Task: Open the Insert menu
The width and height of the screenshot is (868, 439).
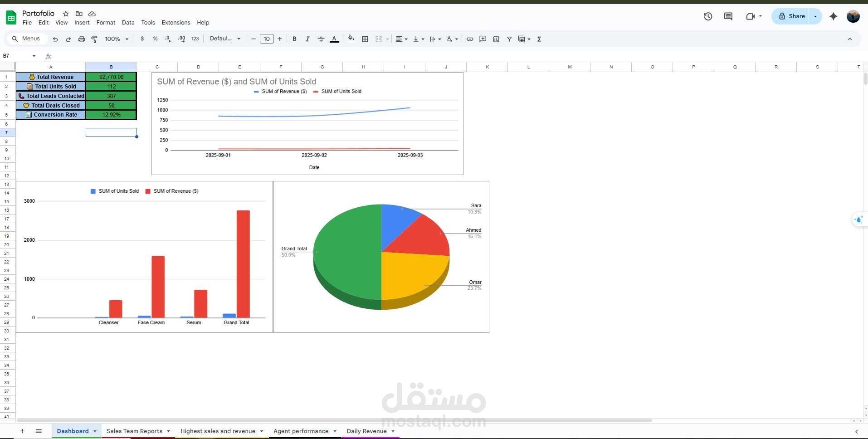Action: (x=82, y=22)
